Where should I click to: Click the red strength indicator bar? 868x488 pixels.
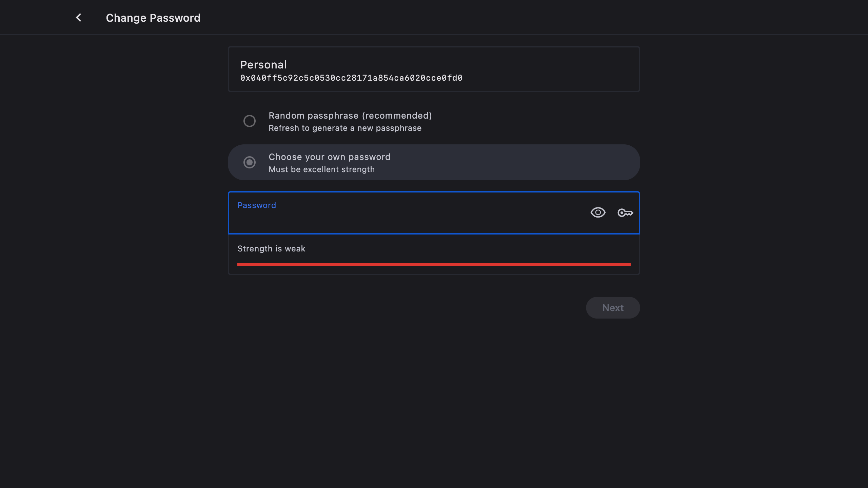(x=434, y=264)
